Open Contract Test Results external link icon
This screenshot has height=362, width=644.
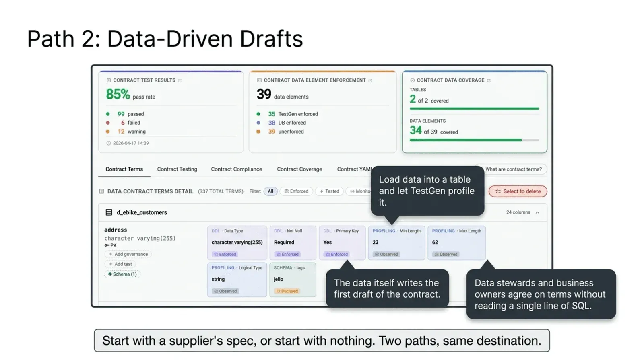180,80
